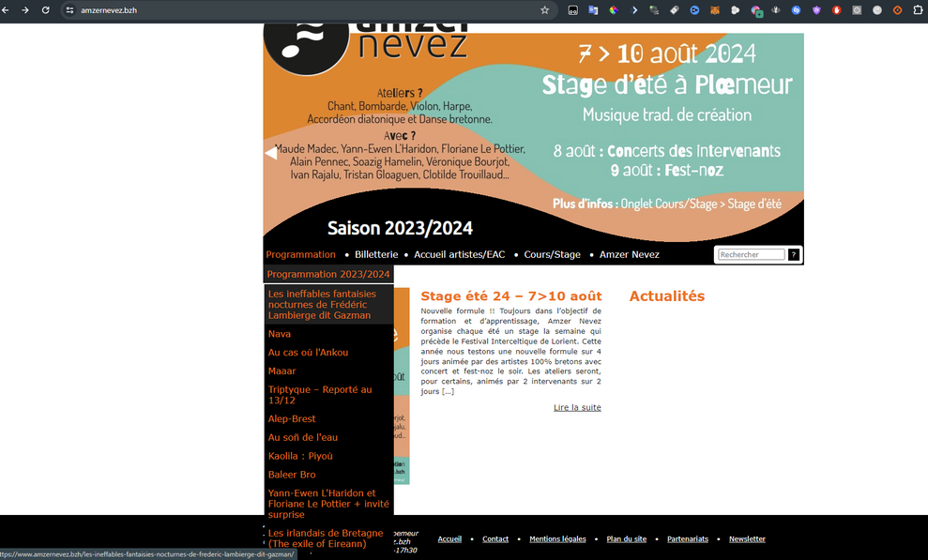Viewport: 928px width, 560px height.
Task: Click the grey gear-square extension icon
Action: (x=857, y=10)
